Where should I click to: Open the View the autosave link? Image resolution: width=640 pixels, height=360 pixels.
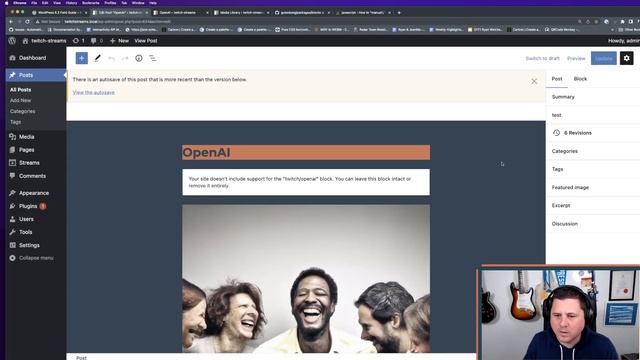pos(93,93)
